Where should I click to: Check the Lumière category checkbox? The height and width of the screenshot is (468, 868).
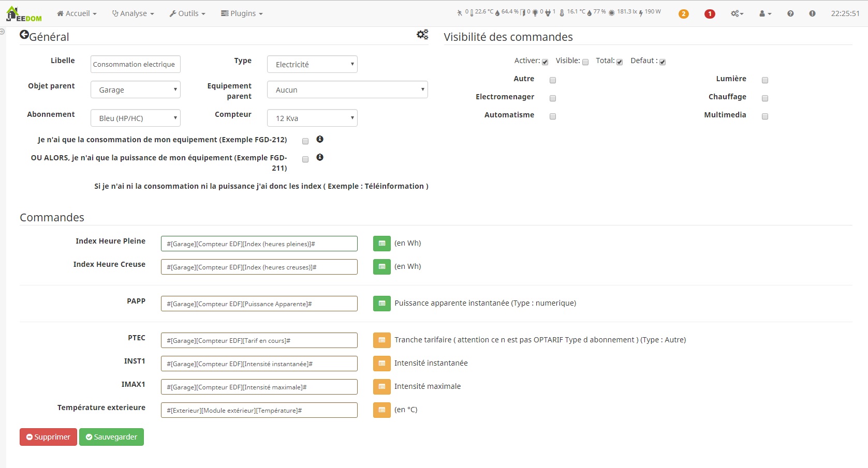765,80
